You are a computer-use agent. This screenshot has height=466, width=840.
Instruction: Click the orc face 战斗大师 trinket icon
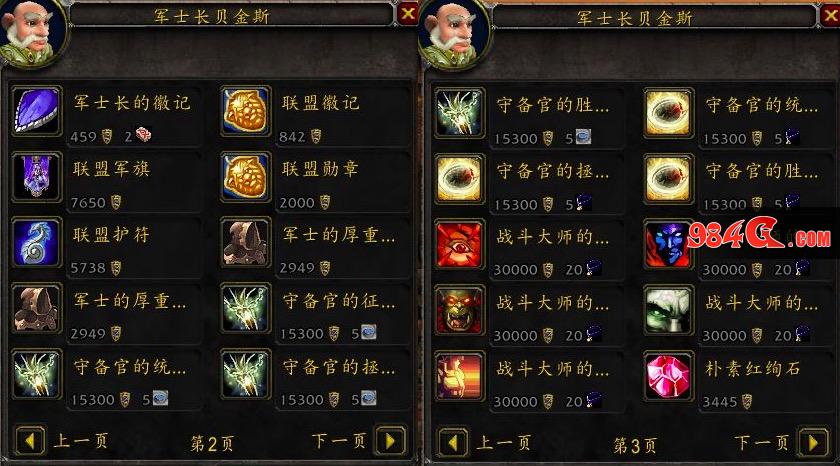click(x=459, y=310)
